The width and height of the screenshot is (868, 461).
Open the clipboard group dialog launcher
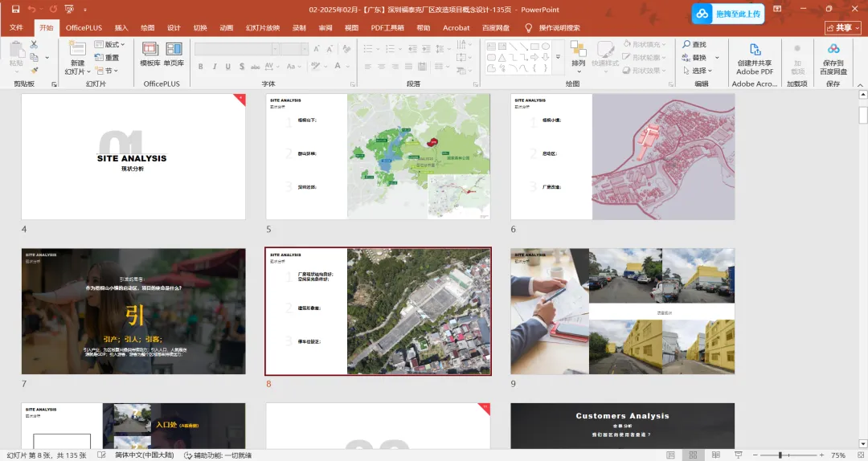55,84
